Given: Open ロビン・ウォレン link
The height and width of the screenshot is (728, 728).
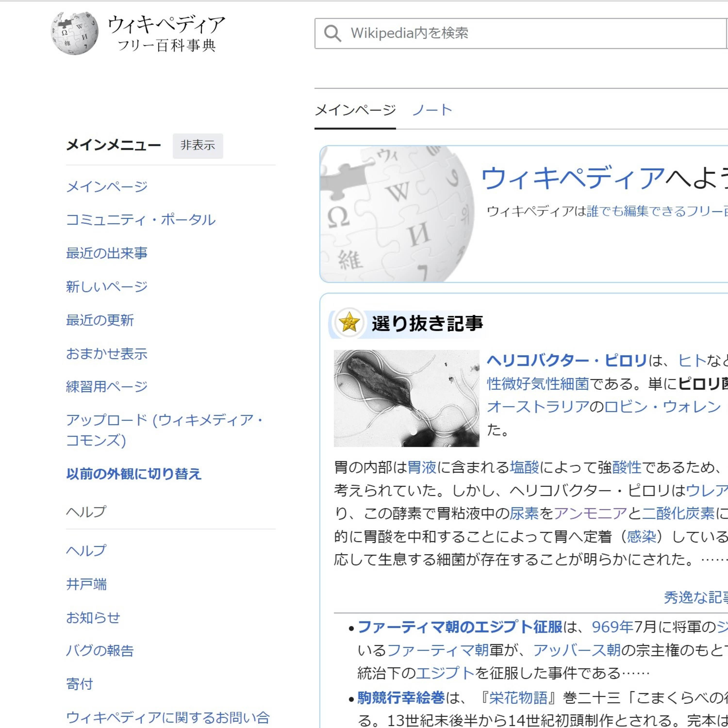Looking at the screenshot, I should point(663,406).
